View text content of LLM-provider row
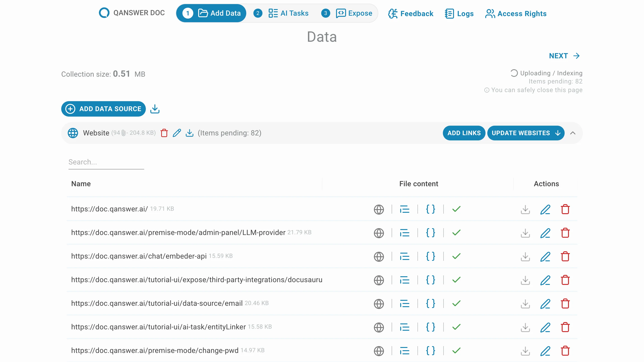Viewport: 644px width, 362px height. (x=405, y=233)
